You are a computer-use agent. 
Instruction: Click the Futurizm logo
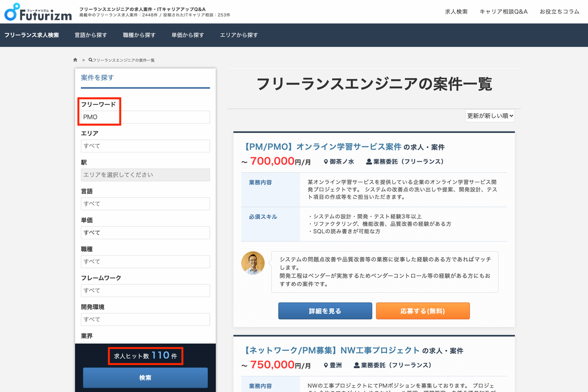[38, 12]
